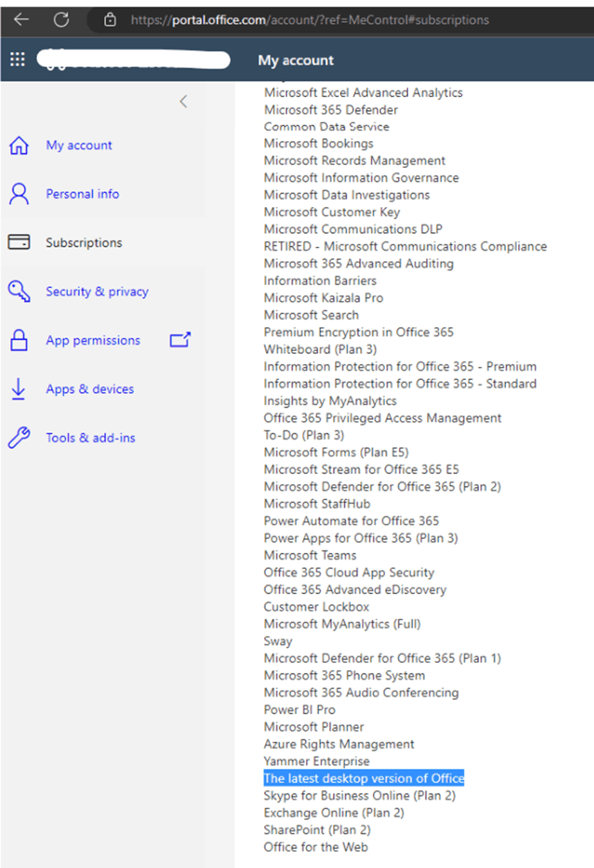This screenshot has height=868, width=594.
Task: Click Office 365 Advanced eDiscovery entry
Action: point(355,590)
